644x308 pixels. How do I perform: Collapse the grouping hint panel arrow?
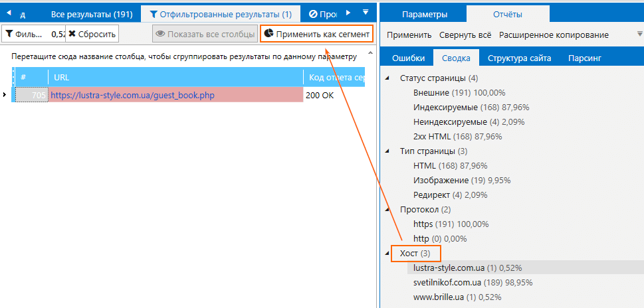pyautogui.click(x=370, y=53)
